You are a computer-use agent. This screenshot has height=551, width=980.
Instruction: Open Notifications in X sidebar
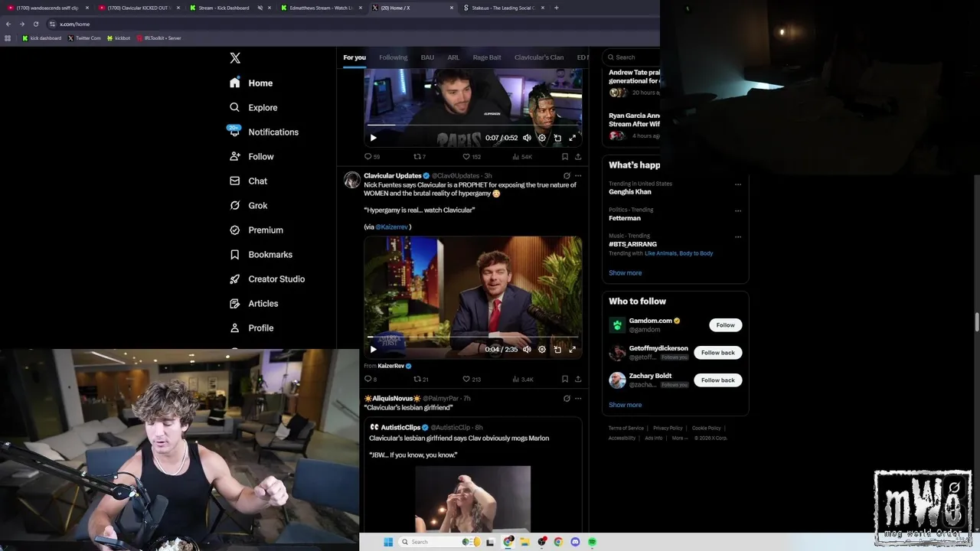tap(264, 132)
